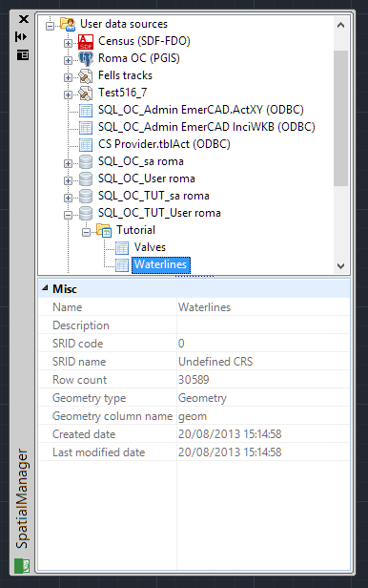The image size is (368, 588).
Task: Click the Geometry column name value geom
Action: coord(193,416)
